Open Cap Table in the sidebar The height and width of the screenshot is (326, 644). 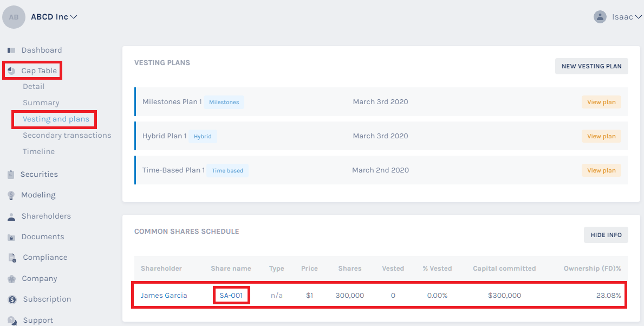tap(39, 71)
